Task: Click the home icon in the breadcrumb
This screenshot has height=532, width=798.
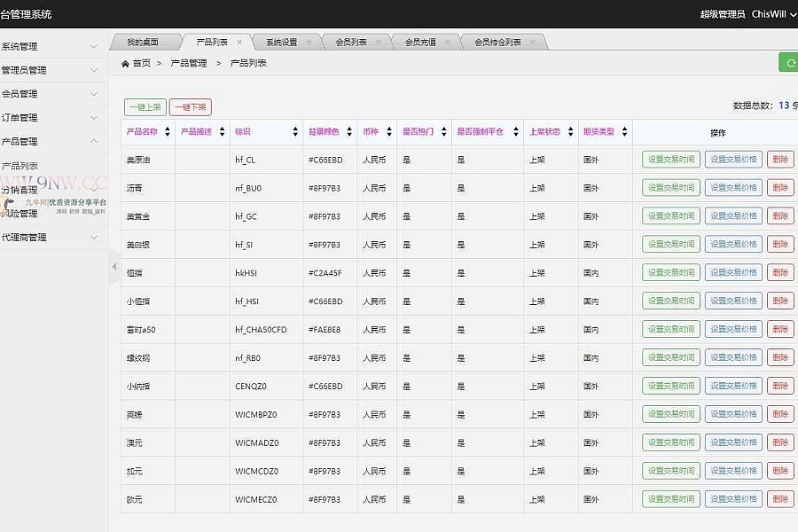Action: (x=125, y=64)
